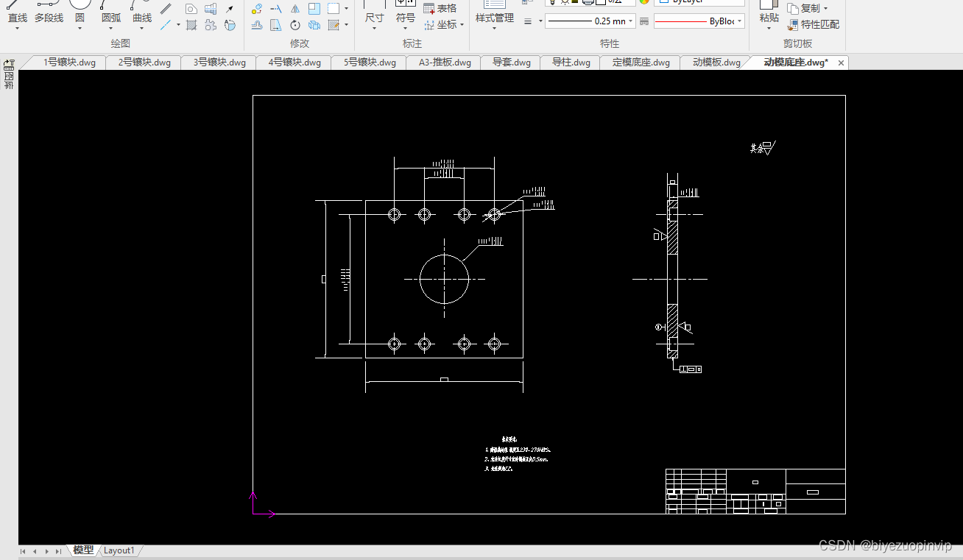Switch to the 3号镶块.dwg tab
Image resolution: width=963 pixels, height=560 pixels.
(219, 63)
